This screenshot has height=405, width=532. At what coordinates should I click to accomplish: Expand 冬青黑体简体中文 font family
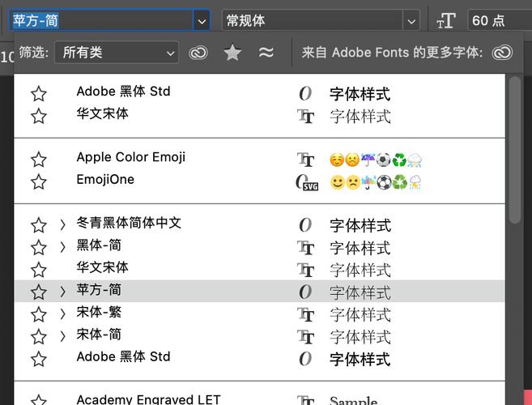62,224
